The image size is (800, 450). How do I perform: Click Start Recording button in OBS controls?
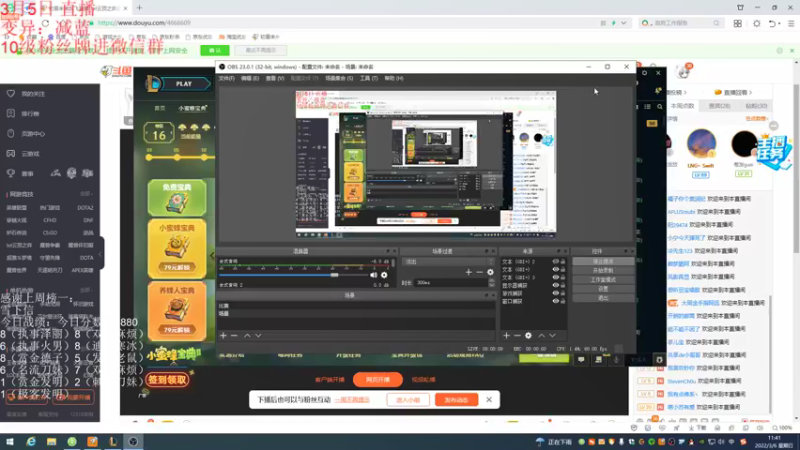pos(603,271)
